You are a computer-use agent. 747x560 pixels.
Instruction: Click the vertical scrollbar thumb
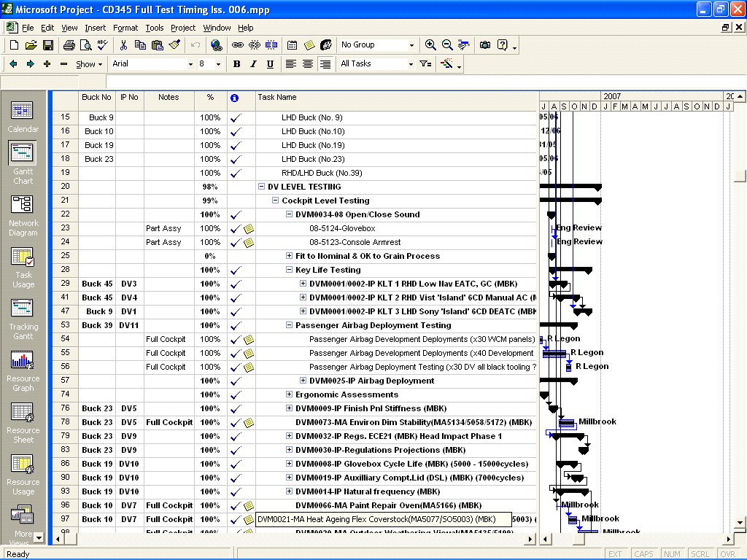tap(740, 176)
